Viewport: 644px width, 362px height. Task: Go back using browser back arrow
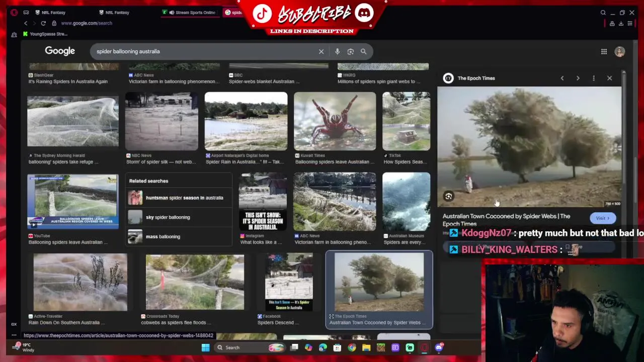[26, 23]
